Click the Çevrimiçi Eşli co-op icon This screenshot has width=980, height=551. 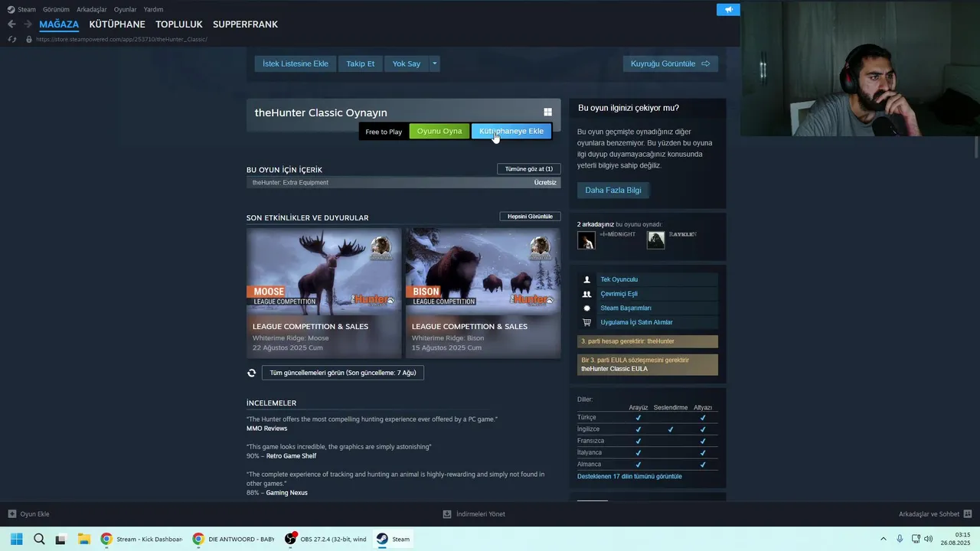(x=586, y=294)
